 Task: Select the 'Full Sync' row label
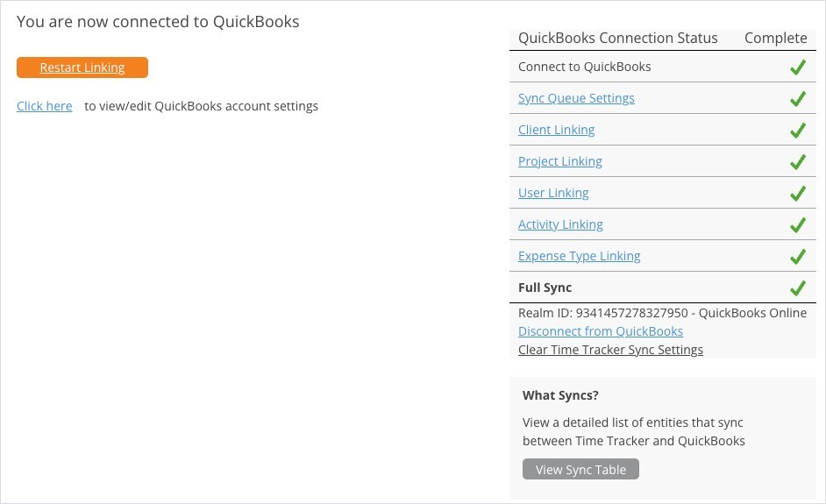pos(545,287)
